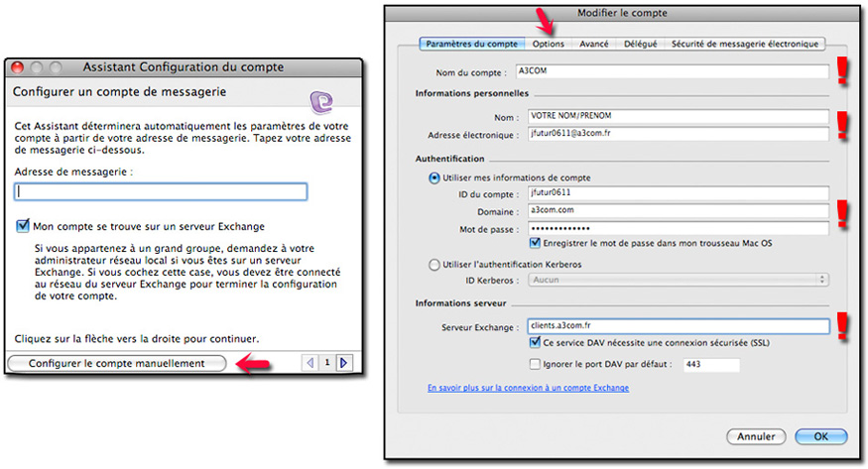Click the Adresse électronique field
The height and width of the screenshot is (469, 868).
679,133
